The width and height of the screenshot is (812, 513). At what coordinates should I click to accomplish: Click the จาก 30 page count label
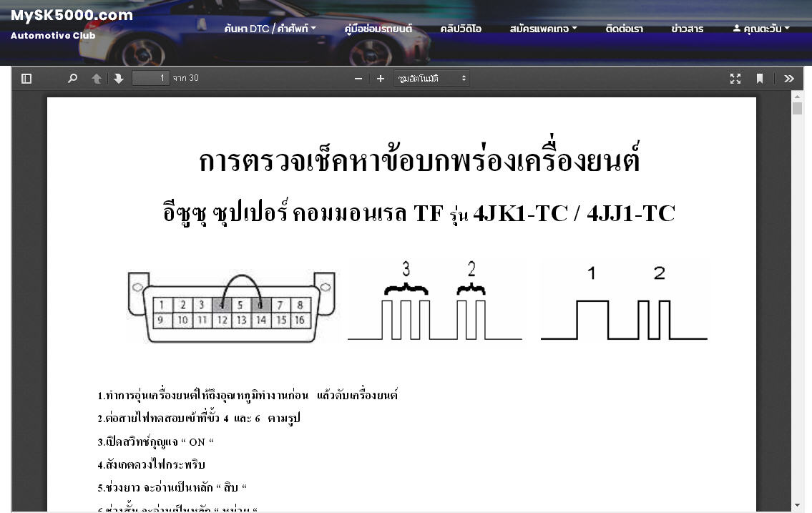(x=186, y=78)
